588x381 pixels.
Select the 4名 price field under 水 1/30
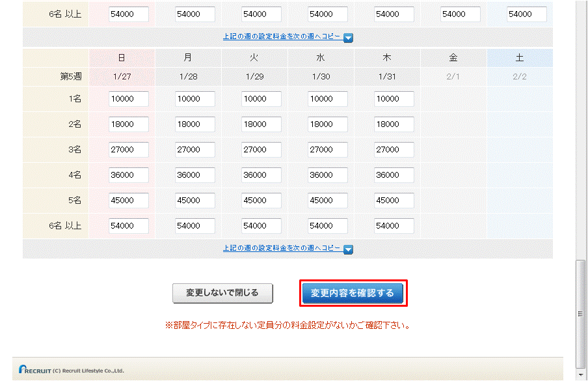(x=327, y=175)
